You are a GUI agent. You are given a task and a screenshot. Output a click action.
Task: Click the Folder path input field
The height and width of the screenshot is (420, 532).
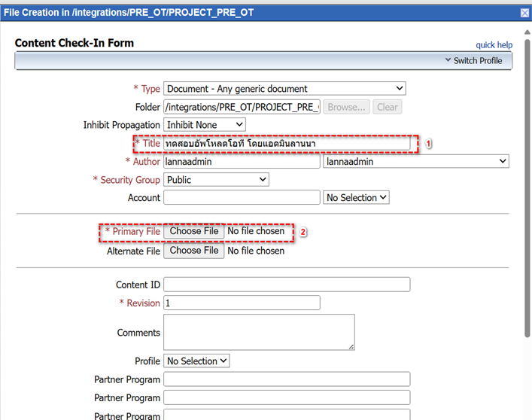(242, 107)
